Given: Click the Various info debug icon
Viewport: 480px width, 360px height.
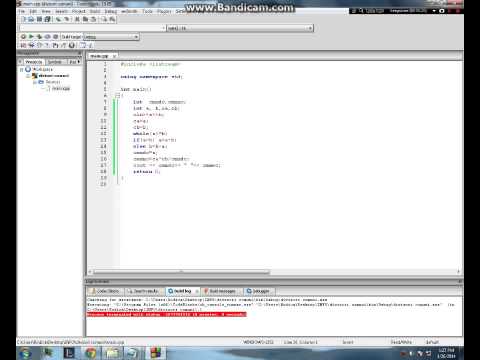Looking at the screenshot, I should coord(90,45).
